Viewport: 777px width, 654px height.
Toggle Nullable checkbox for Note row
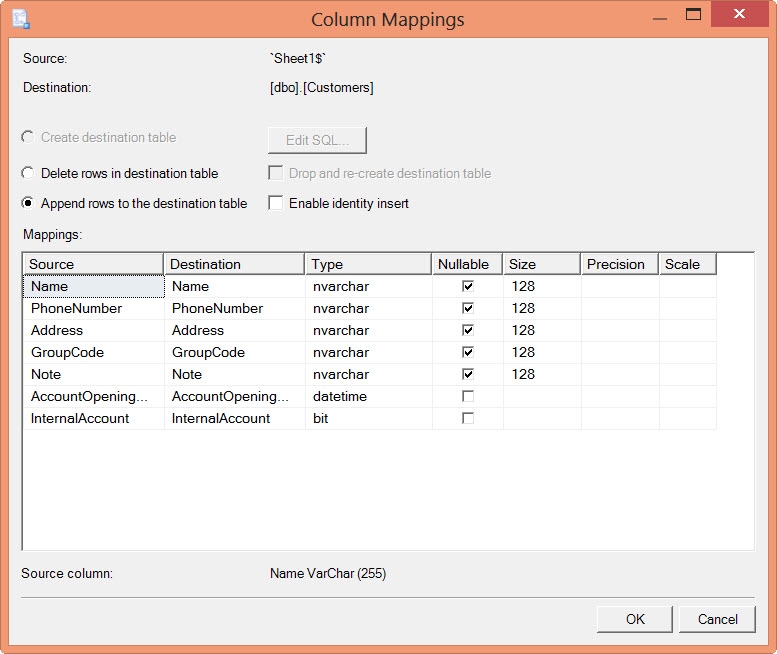[x=467, y=374]
